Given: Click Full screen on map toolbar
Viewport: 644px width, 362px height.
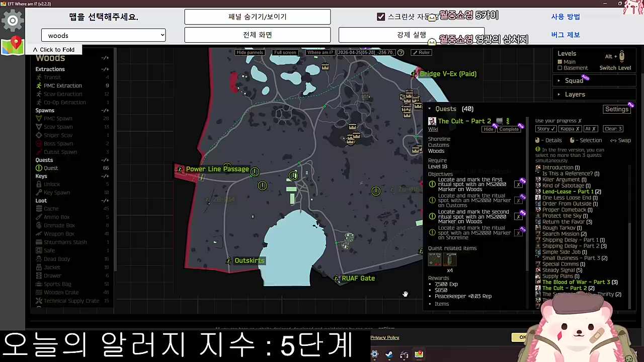Looking at the screenshot, I should point(285,52).
